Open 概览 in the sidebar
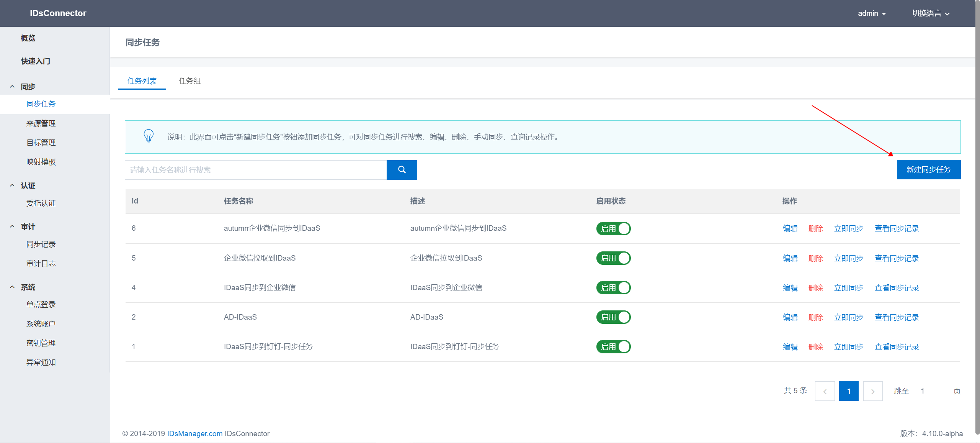The width and height of the screenshot is (980, 443). click(x=28, y=38)
